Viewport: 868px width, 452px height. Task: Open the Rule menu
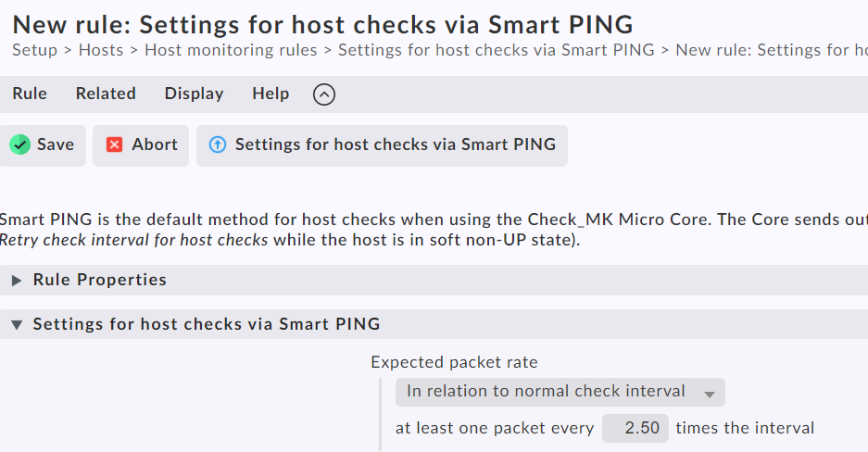point(30,94)
